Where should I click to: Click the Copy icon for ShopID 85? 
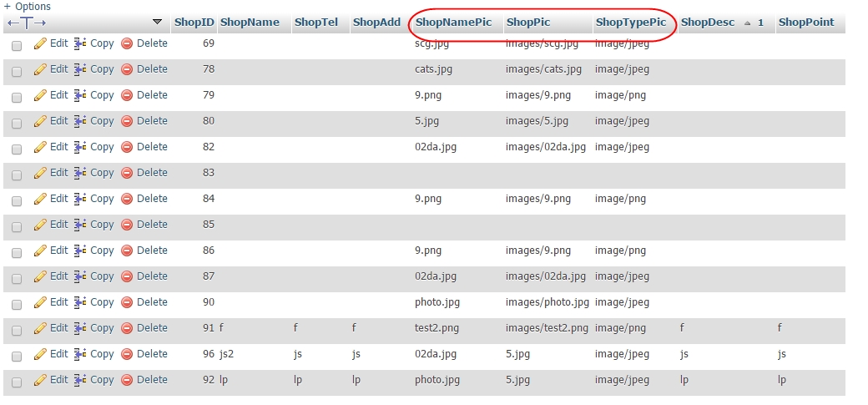(x=80, y=225)
